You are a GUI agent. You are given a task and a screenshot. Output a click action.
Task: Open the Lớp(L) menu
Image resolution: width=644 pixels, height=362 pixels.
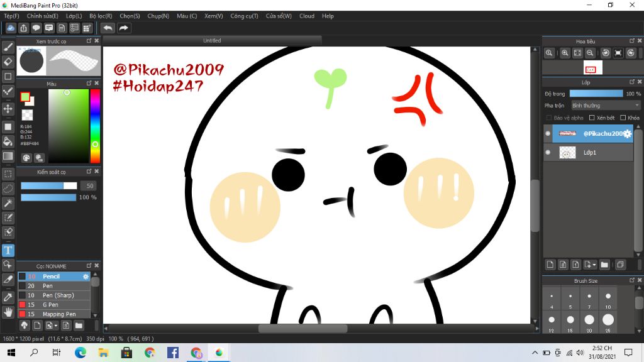(74, 16)
